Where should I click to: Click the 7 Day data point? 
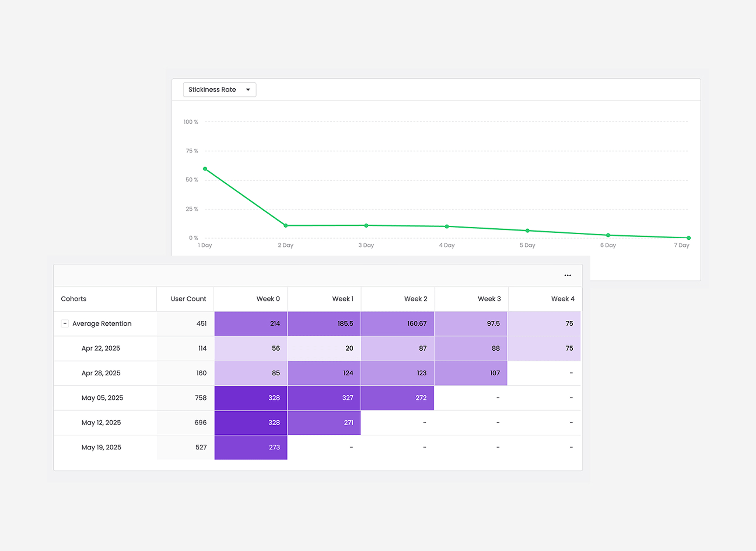(x=688, y=237)
